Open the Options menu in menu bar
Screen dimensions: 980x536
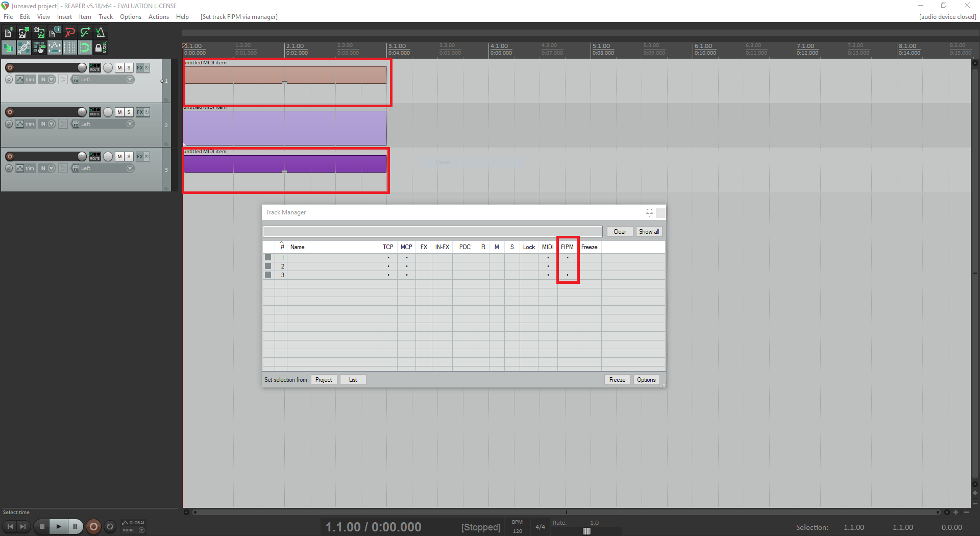coord(130,17)
